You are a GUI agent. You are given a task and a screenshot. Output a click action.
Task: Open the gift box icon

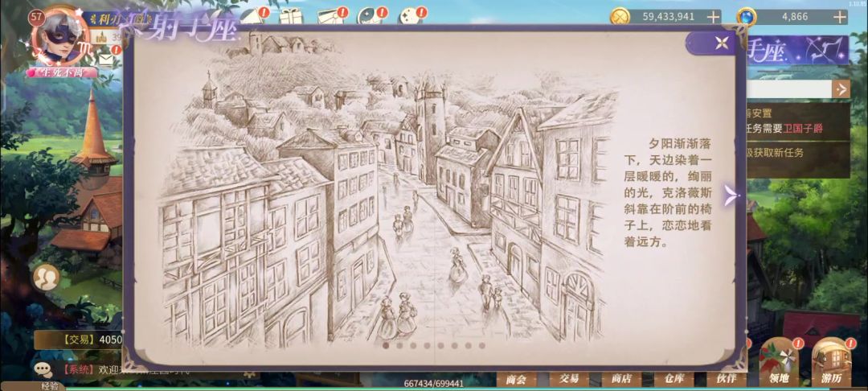tap(291, 16)
